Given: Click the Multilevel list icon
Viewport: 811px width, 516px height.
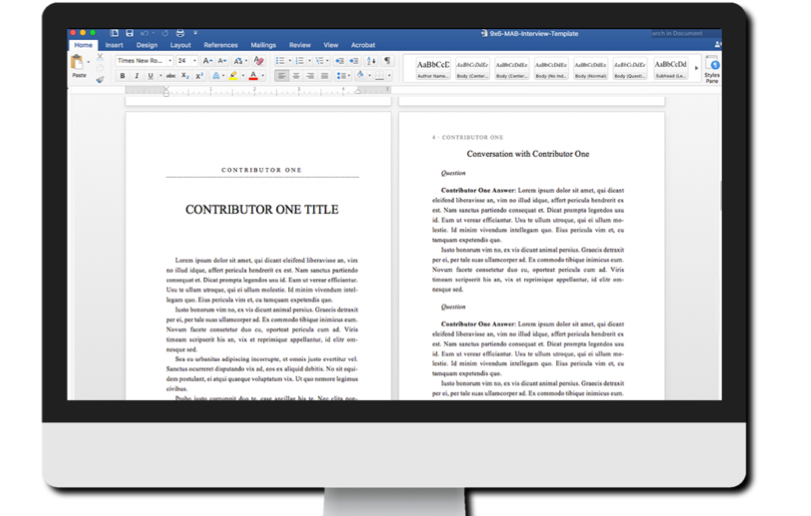Looking at the screenshot, I should click(319, 60).
